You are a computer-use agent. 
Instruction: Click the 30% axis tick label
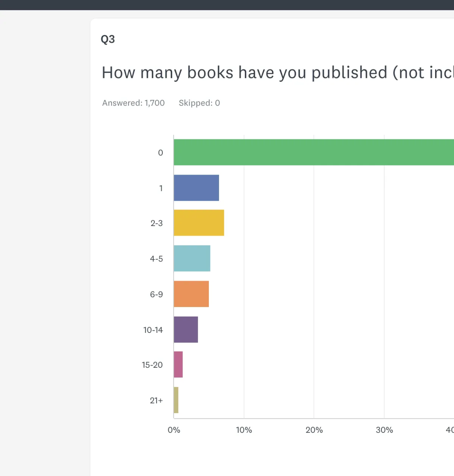pos(384,430)
